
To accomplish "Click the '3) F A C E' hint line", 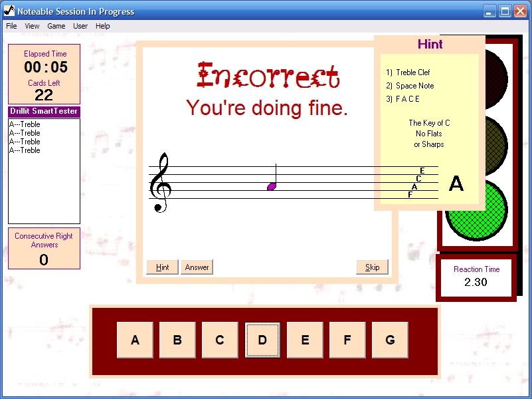I will (x=402, y=99).
